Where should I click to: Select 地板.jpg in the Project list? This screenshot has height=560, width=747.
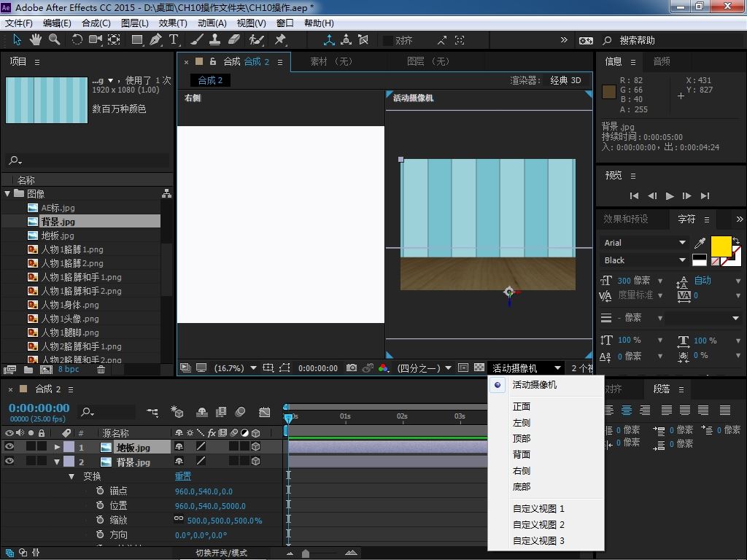click(57, 236)
